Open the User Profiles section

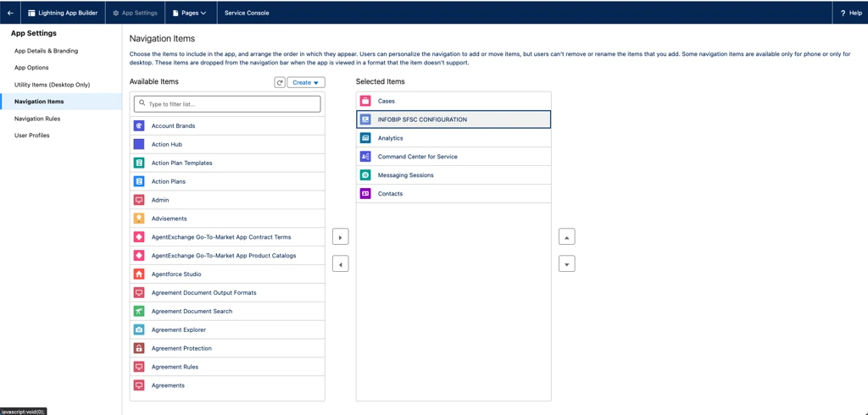click(x=32, y=136)
